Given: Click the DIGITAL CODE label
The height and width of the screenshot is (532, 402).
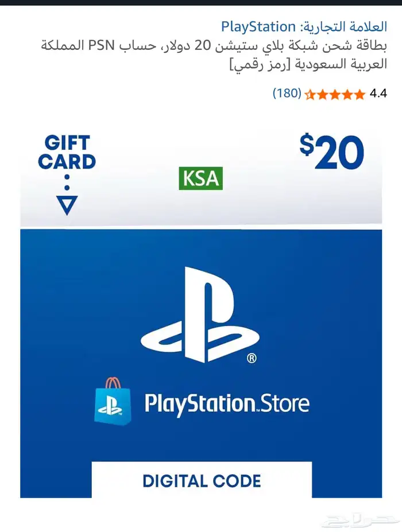Looking at the screenshot, I should click(x=202, y=481).
